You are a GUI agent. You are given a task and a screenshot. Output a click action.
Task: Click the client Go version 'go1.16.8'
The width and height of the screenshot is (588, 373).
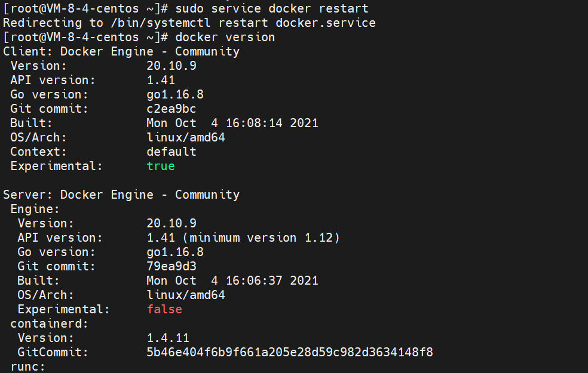click(175, 94)
